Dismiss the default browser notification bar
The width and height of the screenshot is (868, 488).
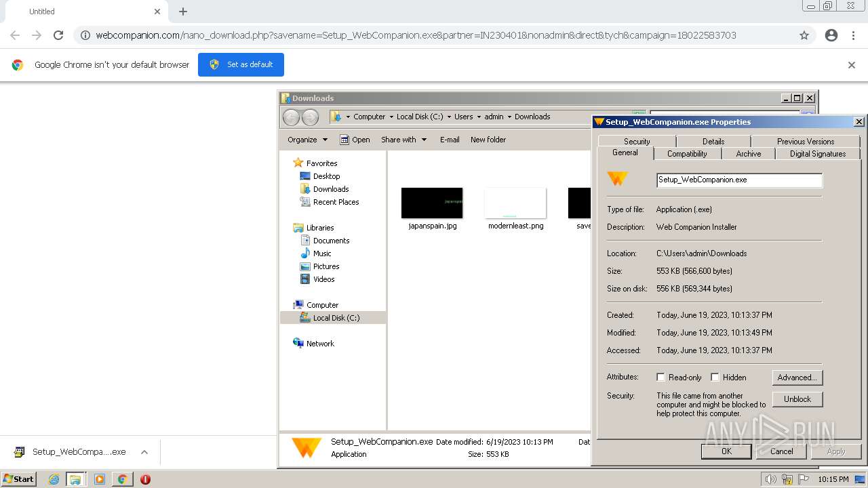click(852, 65)
